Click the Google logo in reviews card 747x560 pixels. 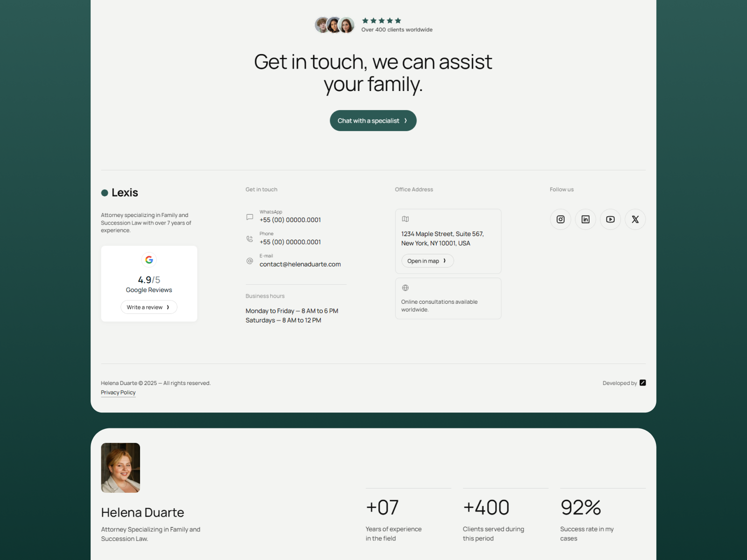coord(149,260)
